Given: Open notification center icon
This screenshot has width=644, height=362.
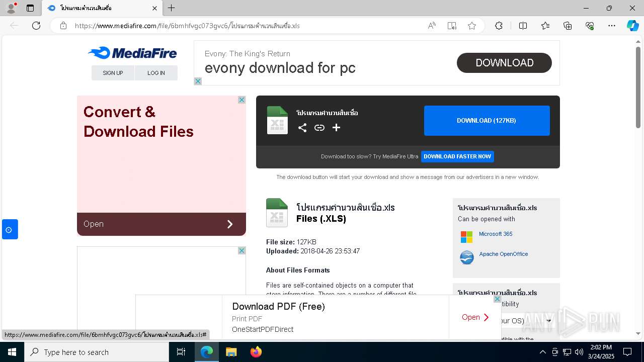Looking at the screenshot, I should tap(627, 352).
